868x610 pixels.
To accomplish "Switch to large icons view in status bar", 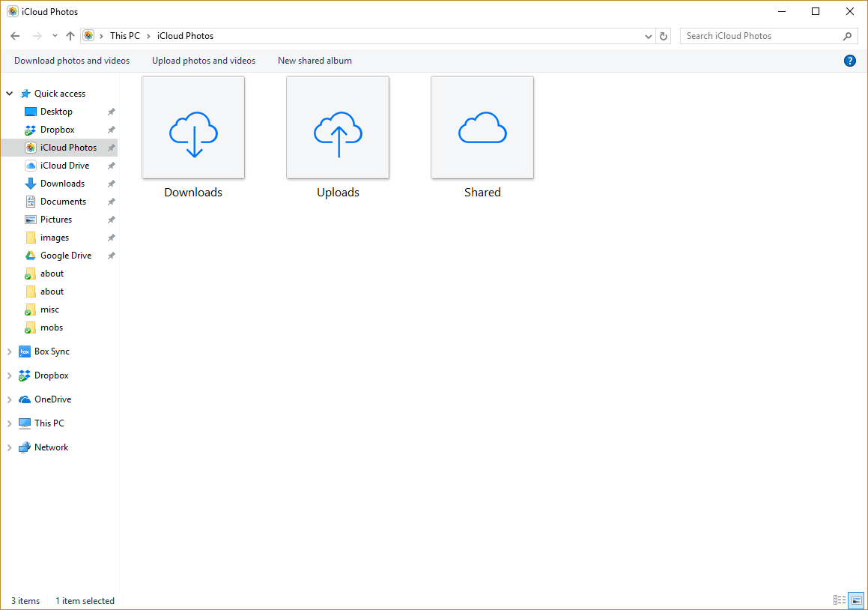I will (x=856, y=600).
